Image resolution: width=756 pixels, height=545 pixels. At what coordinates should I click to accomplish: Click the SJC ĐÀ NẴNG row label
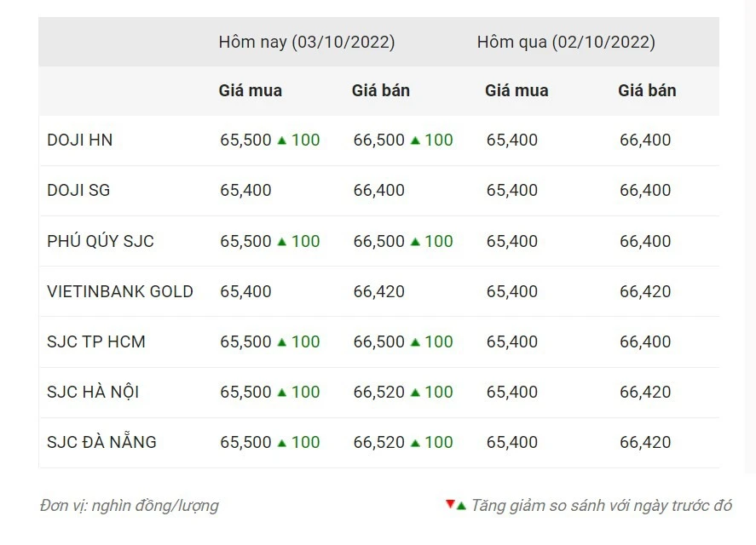click(x=101, y=443)
